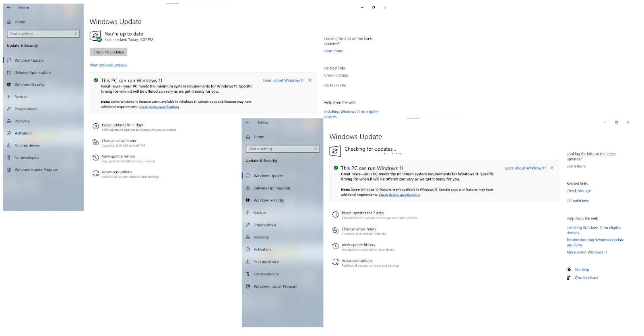
Task: Dismiss Windows 11 banner in upper-left window
Action: (x=310, y=80)
